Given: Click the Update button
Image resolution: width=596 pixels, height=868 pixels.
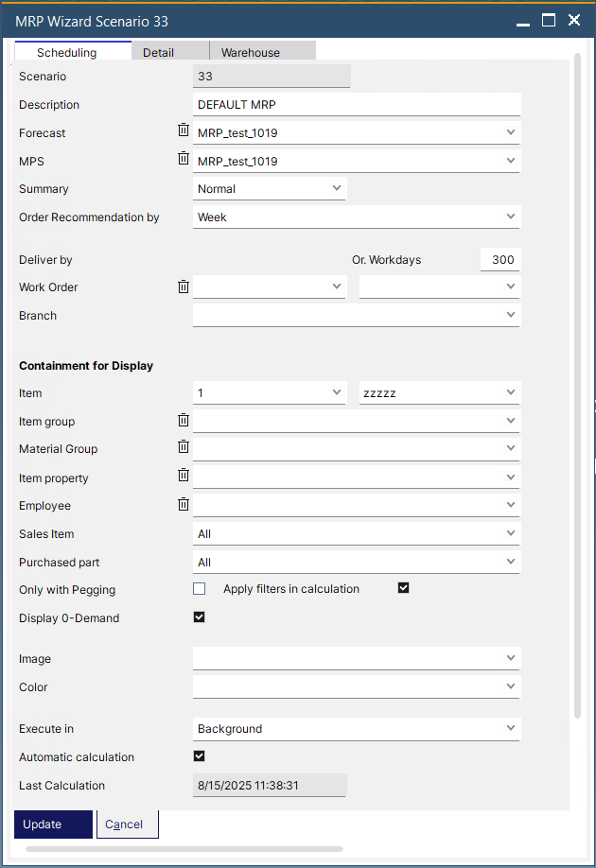Looking at the screenshot, I should click(x=53, y=824).
